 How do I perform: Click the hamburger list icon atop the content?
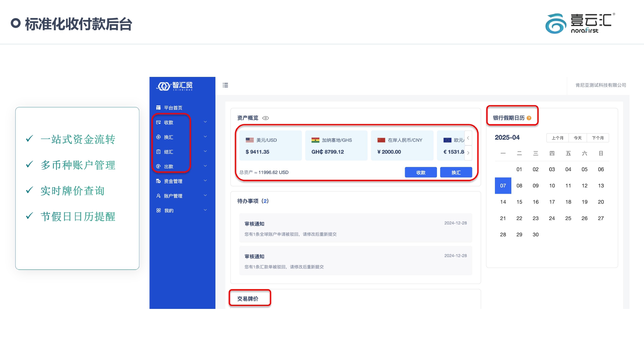[225, 85]
